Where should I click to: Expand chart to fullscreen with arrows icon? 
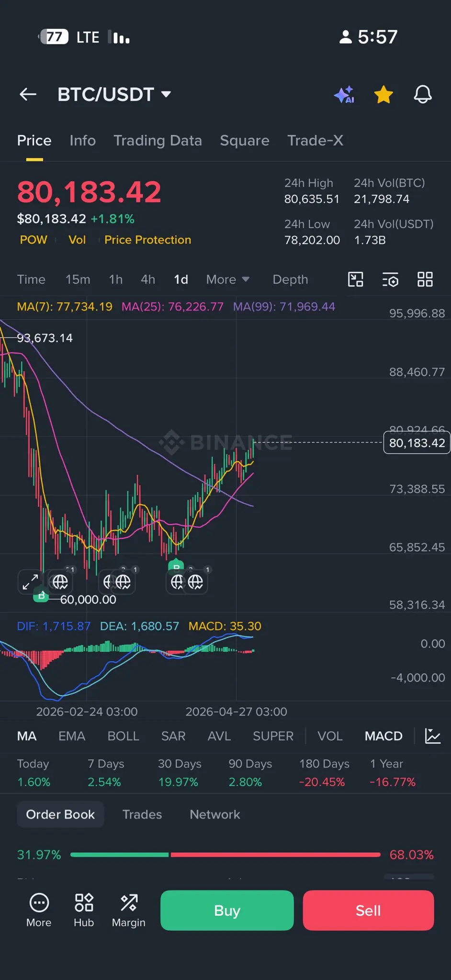coord(30,582)
